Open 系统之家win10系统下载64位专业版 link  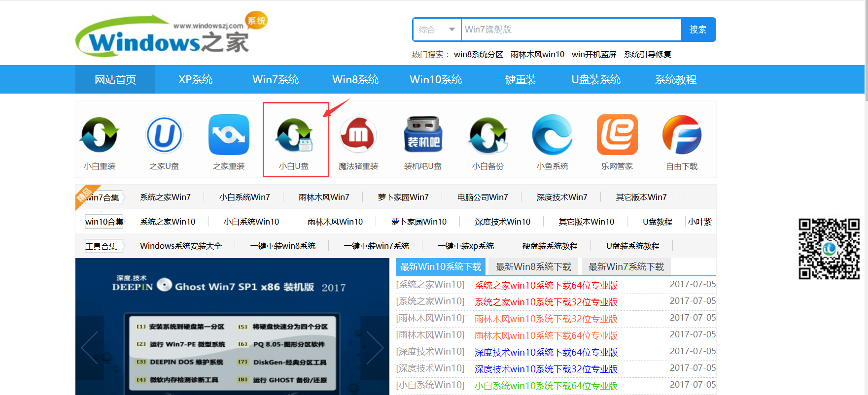[546, 286]
